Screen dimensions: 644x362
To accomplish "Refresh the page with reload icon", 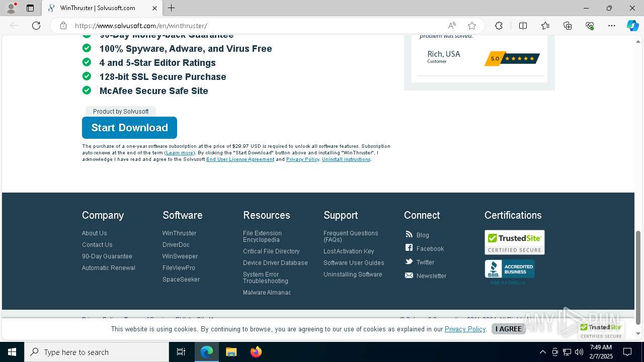I will [x=36, y=26].
